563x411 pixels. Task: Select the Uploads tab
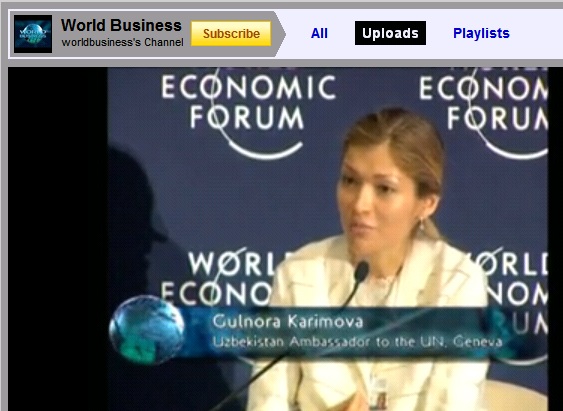click(x=390, y=33)
